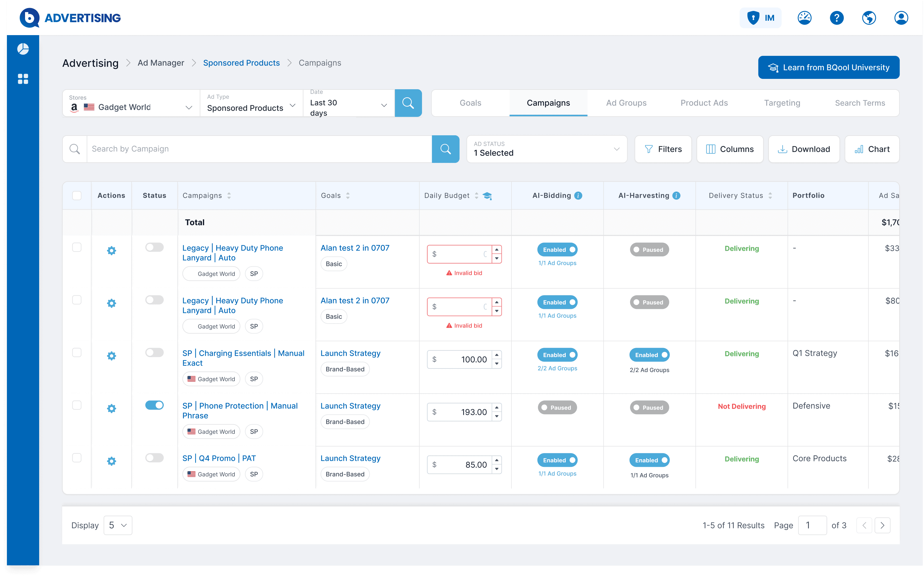Image resolution: width=924 pixels, height=578 pixels.
Task: Open the pie chart dashboard sidebar icon
Action: tap(23, 49)
